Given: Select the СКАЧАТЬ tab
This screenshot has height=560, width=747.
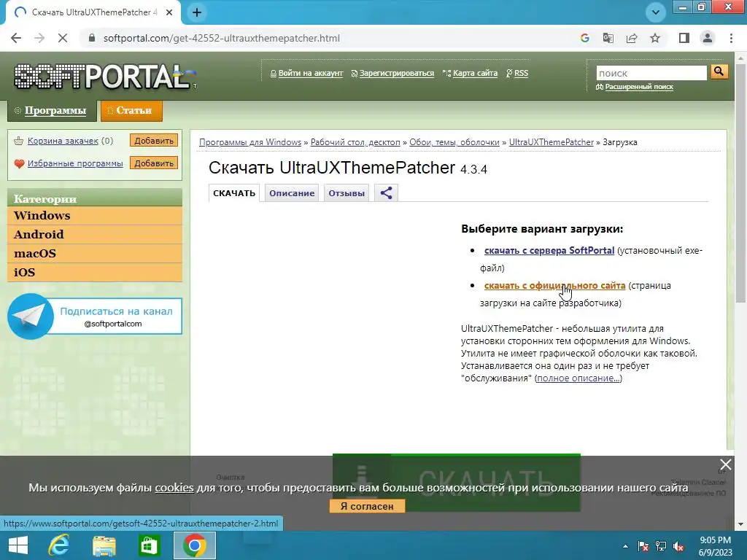Looking at the screenshot, I should (x=234, y=193).
